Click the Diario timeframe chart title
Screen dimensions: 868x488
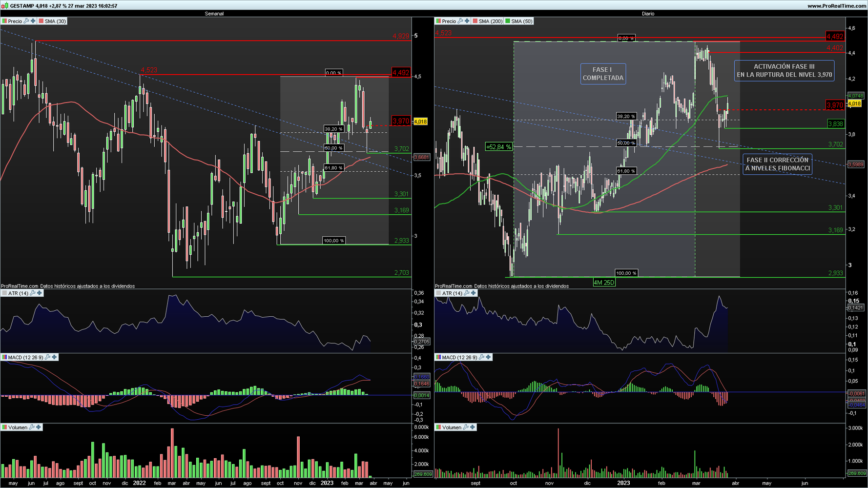[x=648, y=14]
